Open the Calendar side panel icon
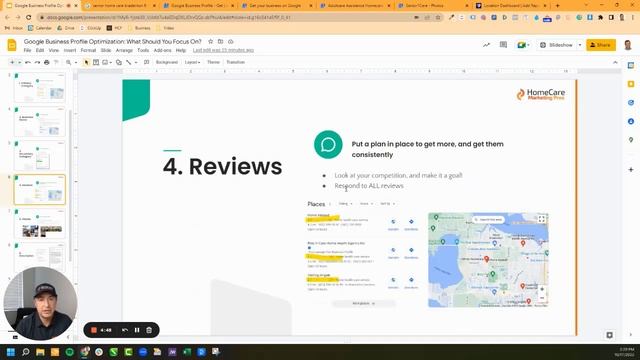This screenshot has height=360, width=640. click(631, 65)
